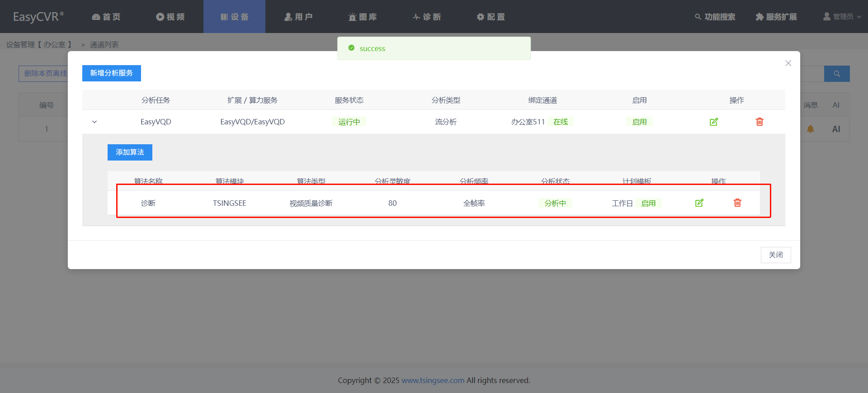868x393 pixels.
Task: Open the 视频 menu
Action: pyautogui.click(x=170, y=17)
